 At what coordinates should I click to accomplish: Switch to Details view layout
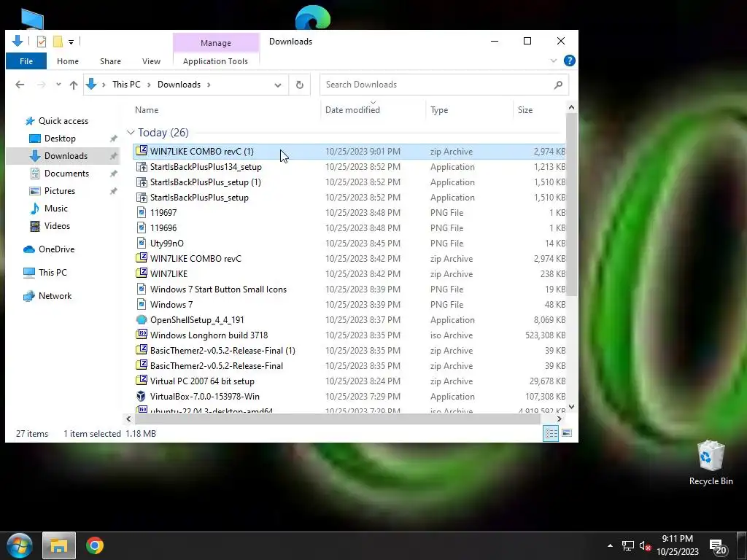click(x=551, y=433)
